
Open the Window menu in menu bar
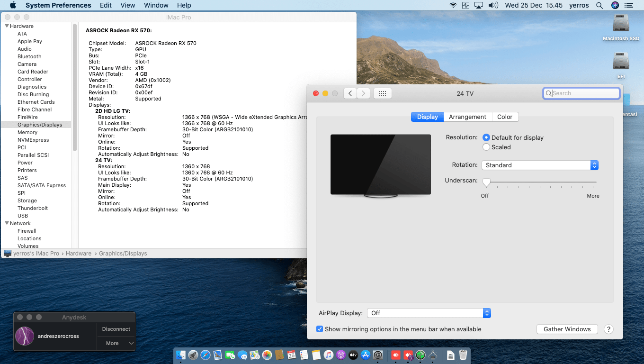(x=156, y=5)
